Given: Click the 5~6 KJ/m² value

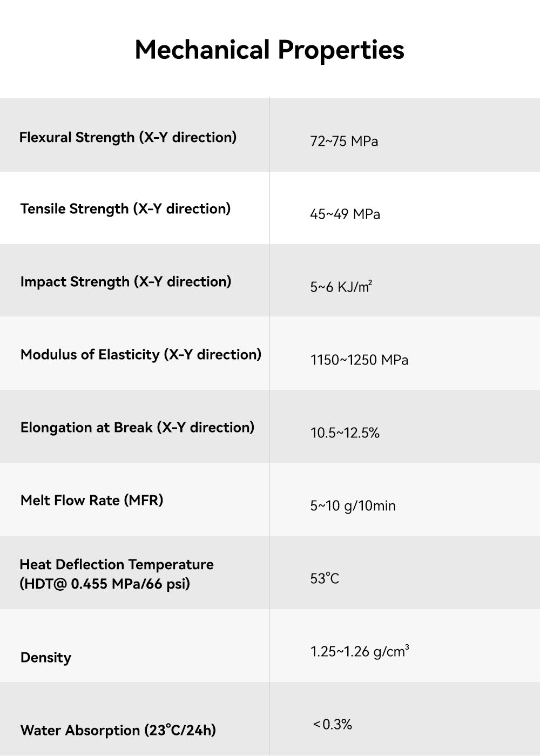Looking at the screenshot, I should coord(341,287).
